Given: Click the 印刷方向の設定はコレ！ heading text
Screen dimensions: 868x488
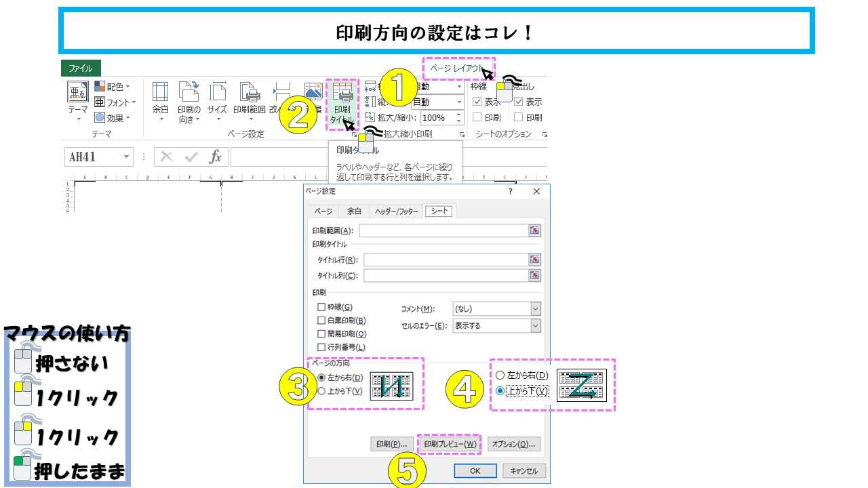Looking at the screenshot, I should click(435, 32).
